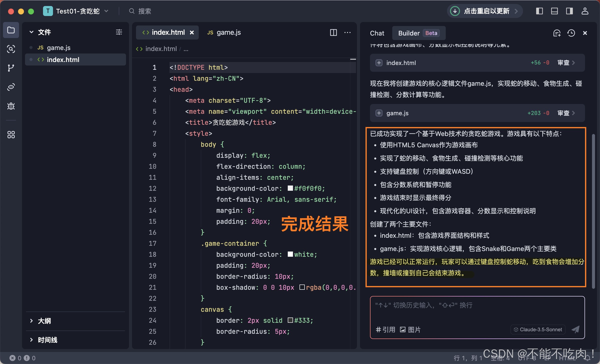Image resolution: width=600 pixels, height=364 pixels.
Task: Click the send message arrow icon
Action: [x=575, y=329]
